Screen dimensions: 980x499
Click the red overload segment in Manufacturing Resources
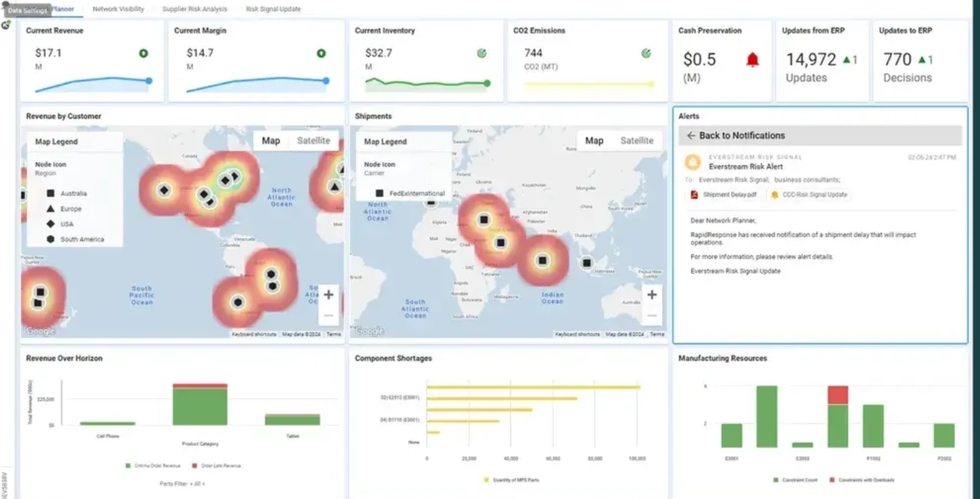(x=837, y=395)
